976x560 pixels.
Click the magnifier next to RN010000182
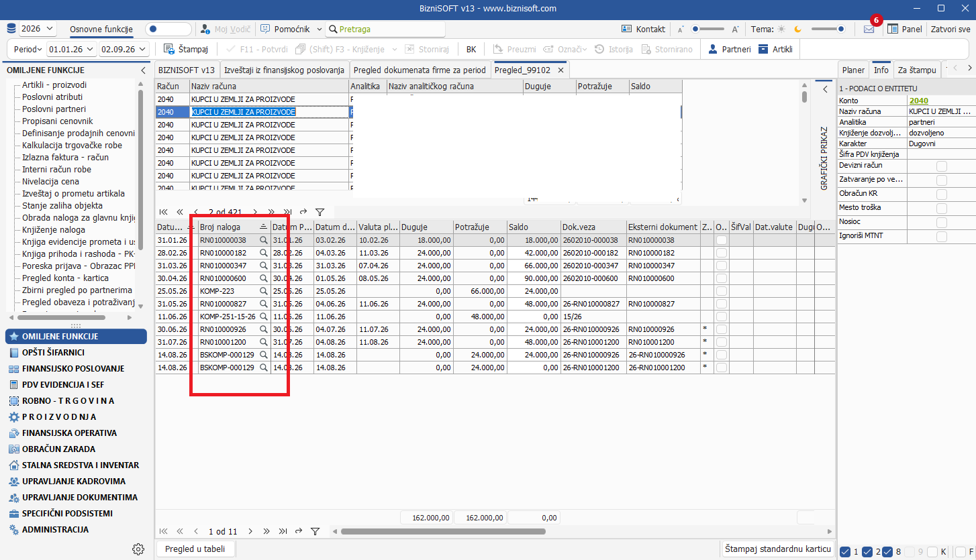(264, 253)
